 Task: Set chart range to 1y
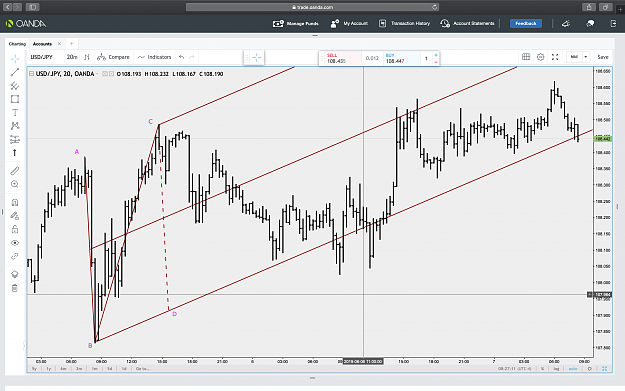click(49, 369)
